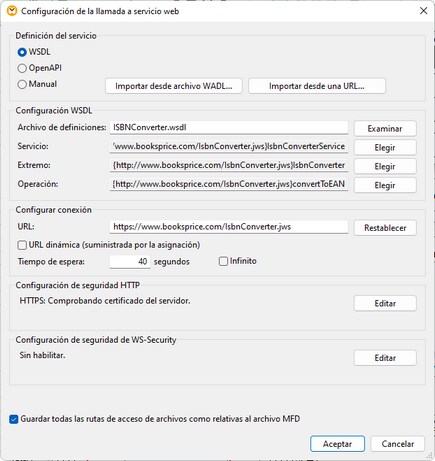Click Elegir next to Extremo field
This screenshot has width=435, height=461.
[385, 166]
